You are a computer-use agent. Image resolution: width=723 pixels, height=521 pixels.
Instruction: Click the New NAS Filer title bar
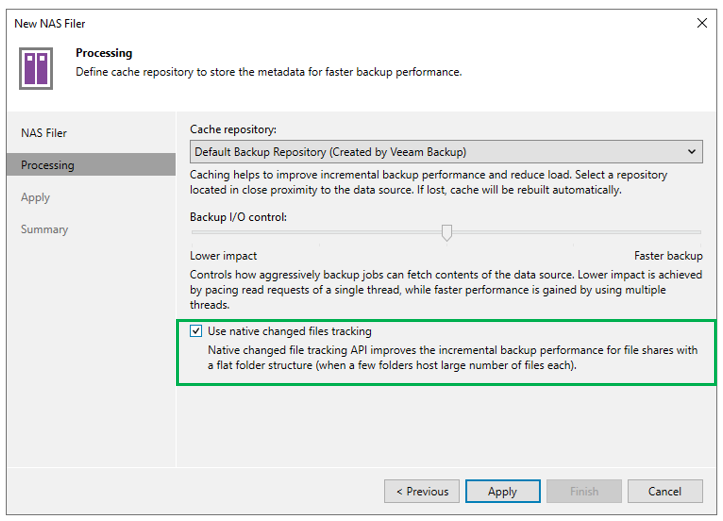coord(300,22)
